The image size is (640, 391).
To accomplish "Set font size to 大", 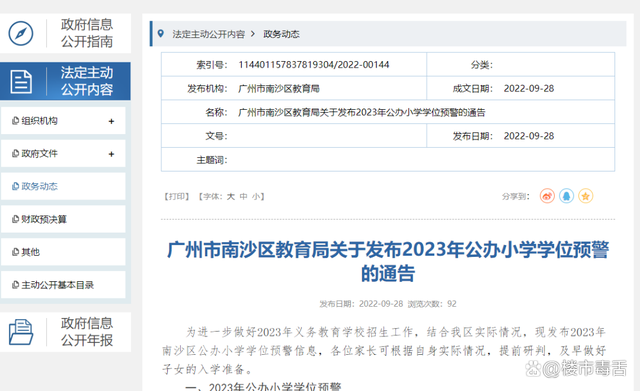I will 231,197.
